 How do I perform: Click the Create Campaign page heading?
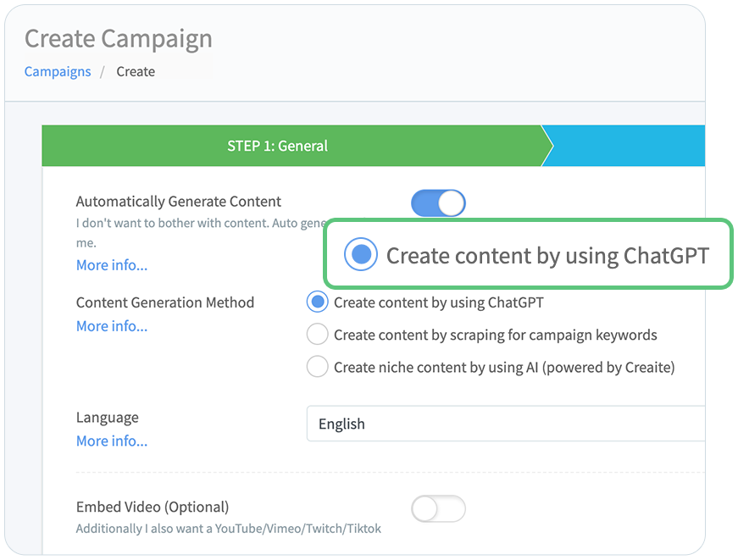(119, 38)
